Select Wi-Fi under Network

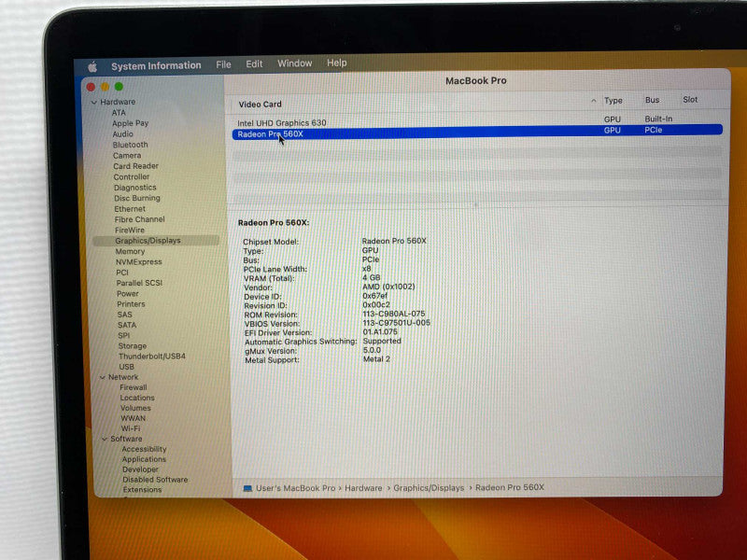[131, 428]
